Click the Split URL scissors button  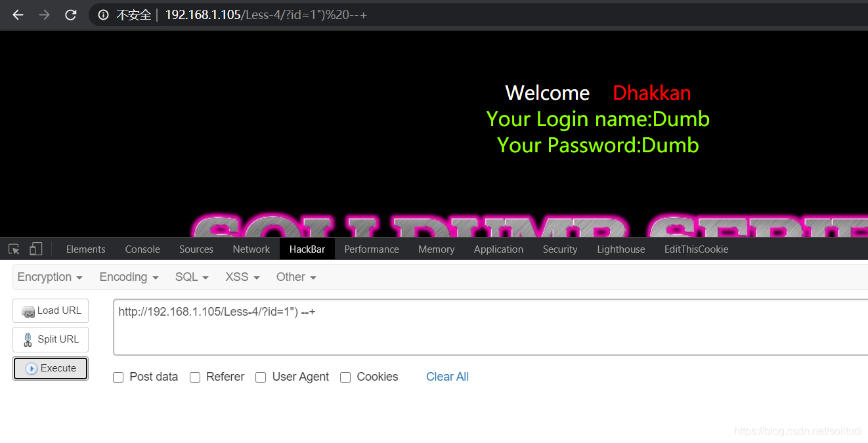[x=51, y=339]
